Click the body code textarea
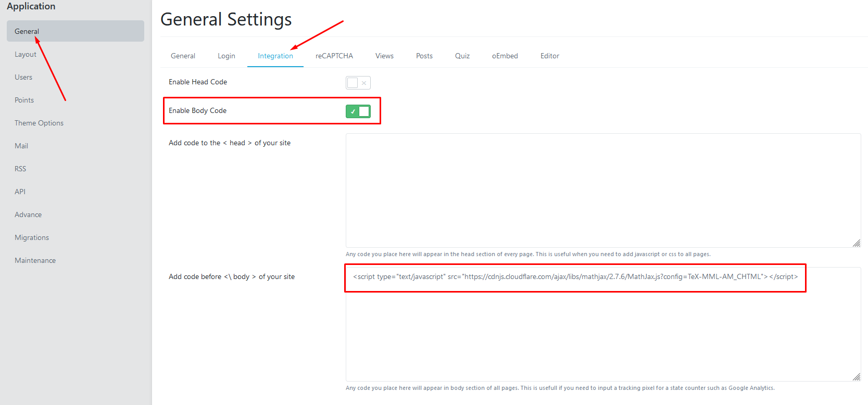Screen dimensions: 868x405 tap(603, 324)
